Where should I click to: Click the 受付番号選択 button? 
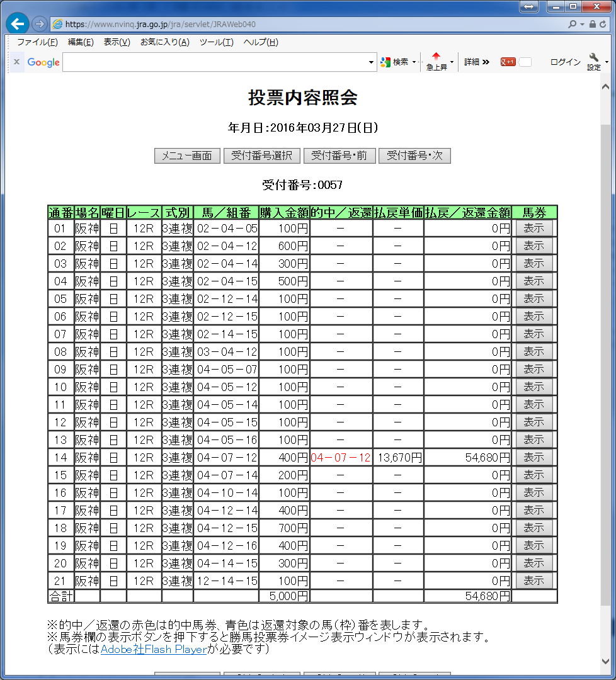[x=262, y=156]
